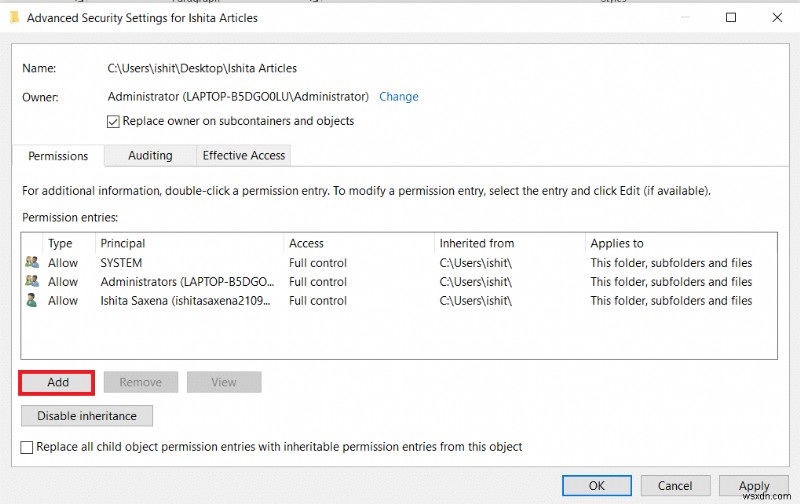
Task: Open the Effective Access tab
Action: tap(244, 155)
